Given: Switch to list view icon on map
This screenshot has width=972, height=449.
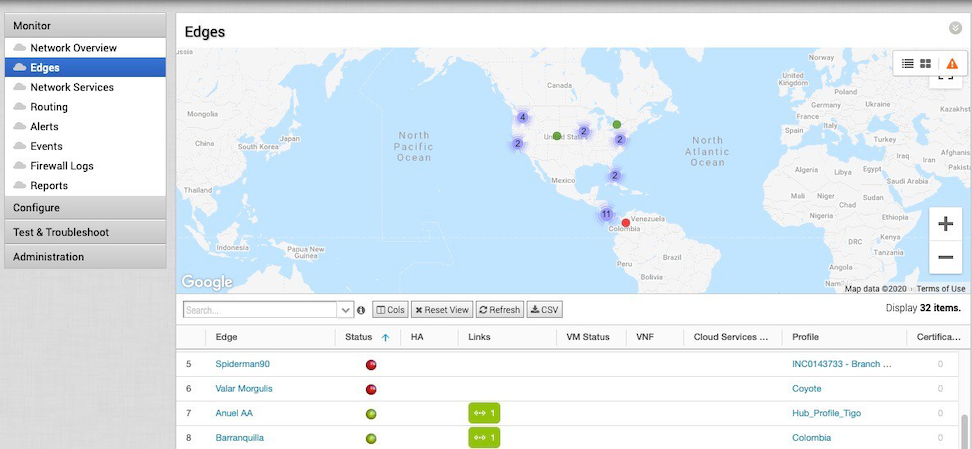Looking at the screenshot, I should (908, 63).
